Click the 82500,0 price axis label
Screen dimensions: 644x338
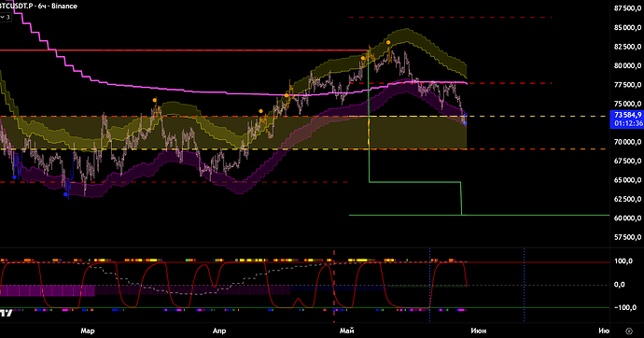[x=627, y=47]
